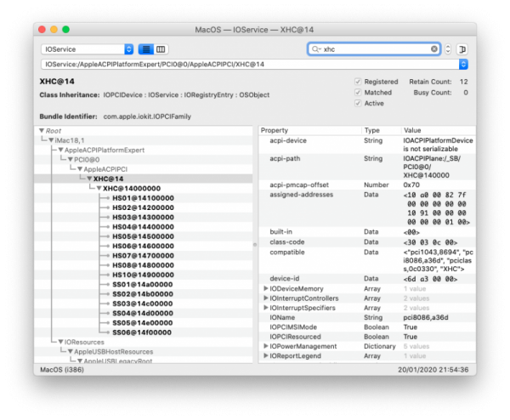
Task: Click the IOService path field
Action: click(250, 64)
